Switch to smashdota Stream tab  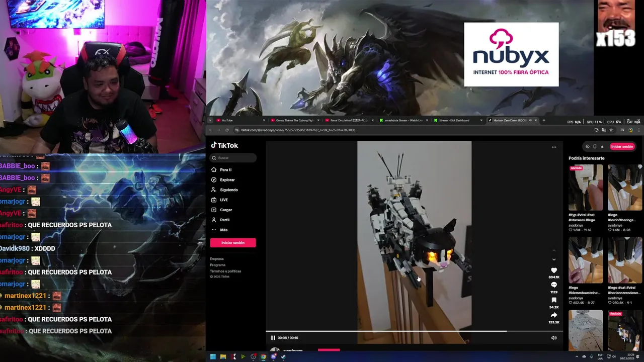[404, 120]
